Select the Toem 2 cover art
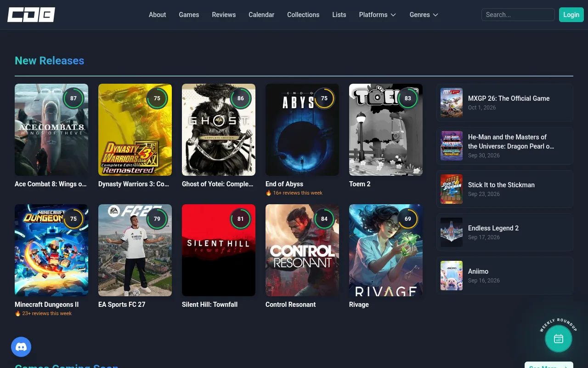Image resolution: width=588 pixels, height=368 pixels. (x=386, y=130)
